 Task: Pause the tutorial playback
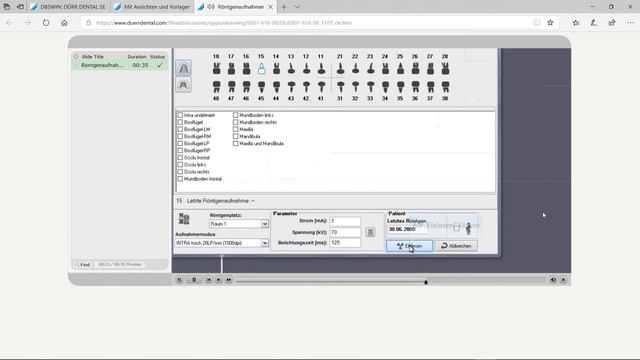coord(194,280)
